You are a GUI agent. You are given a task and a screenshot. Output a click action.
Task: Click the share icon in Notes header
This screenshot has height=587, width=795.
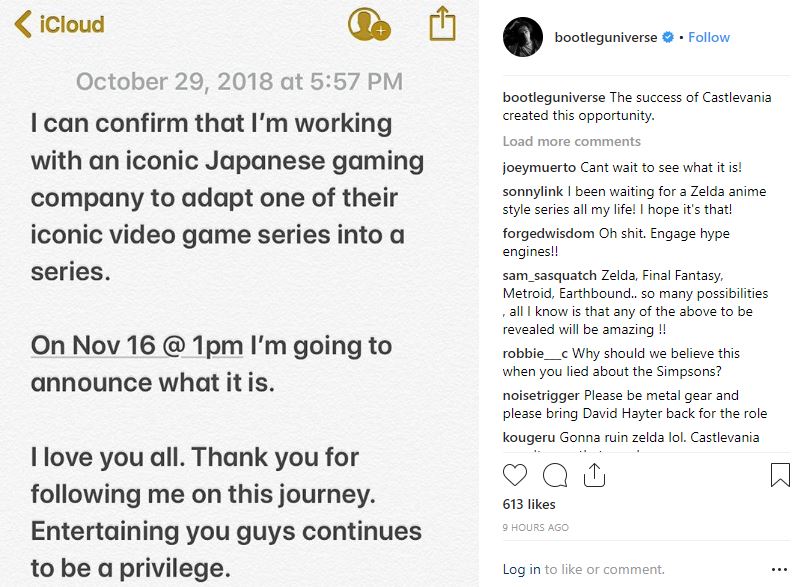442,23
